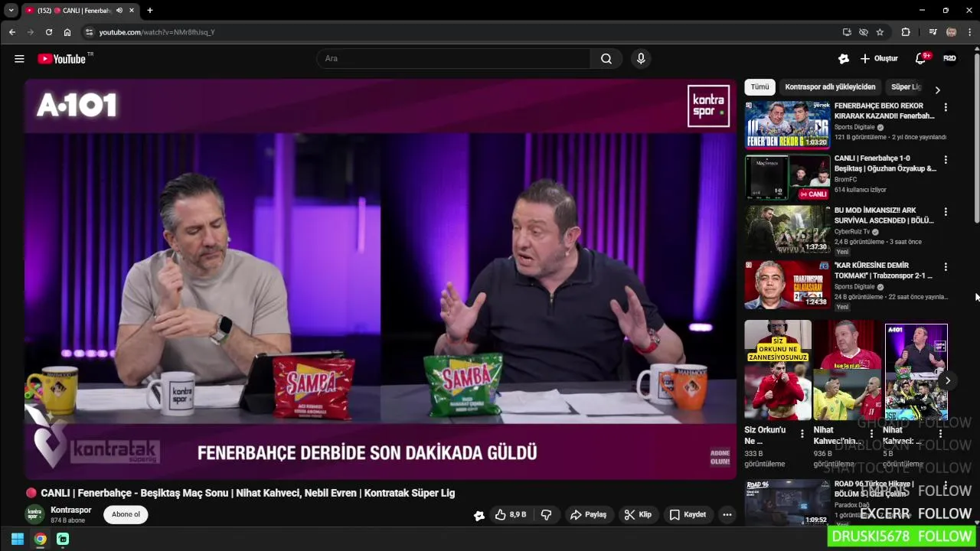Select the Süper Lig filter chip
This screenshot has width=980, height=551.
coord(906,87)
